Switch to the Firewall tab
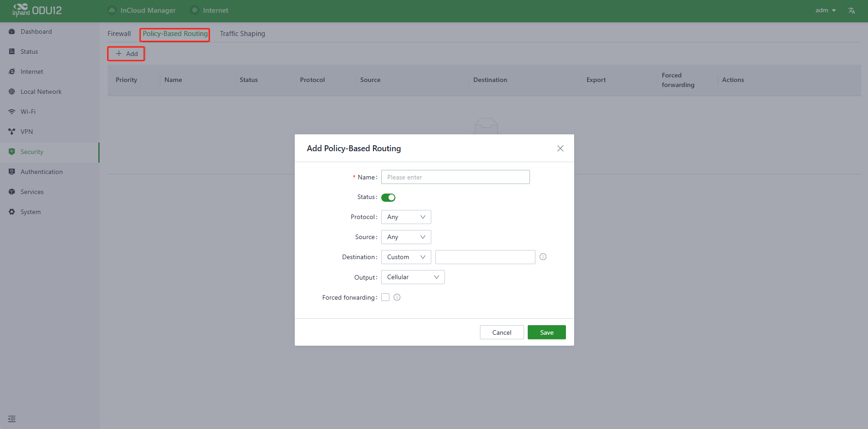The image size is (868, 429). click(119, 34)
